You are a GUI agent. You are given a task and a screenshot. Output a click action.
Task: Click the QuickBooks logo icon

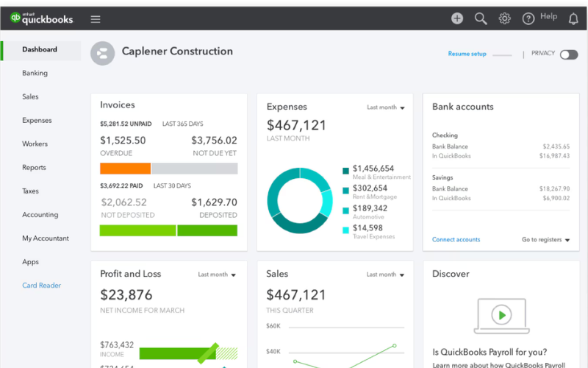coord(15,19)
